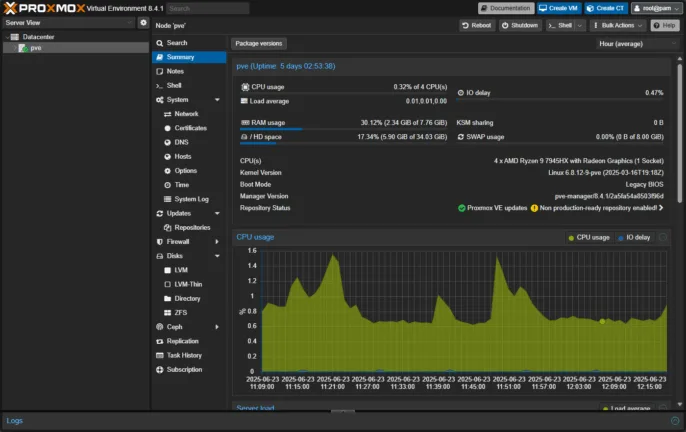686x432 pixels.
Task: Click the HD space progress bar
Action: [343, 143]
